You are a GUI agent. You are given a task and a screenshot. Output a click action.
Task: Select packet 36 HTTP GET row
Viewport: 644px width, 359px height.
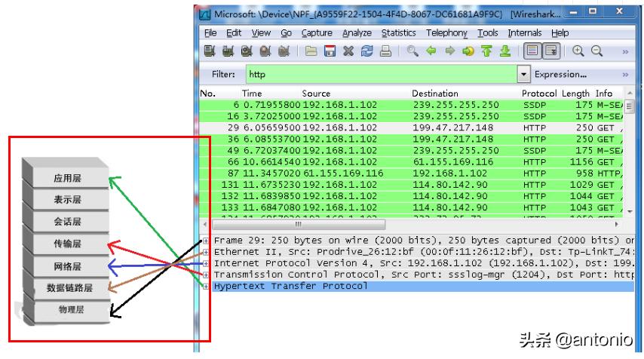click(x=412, y=140)
